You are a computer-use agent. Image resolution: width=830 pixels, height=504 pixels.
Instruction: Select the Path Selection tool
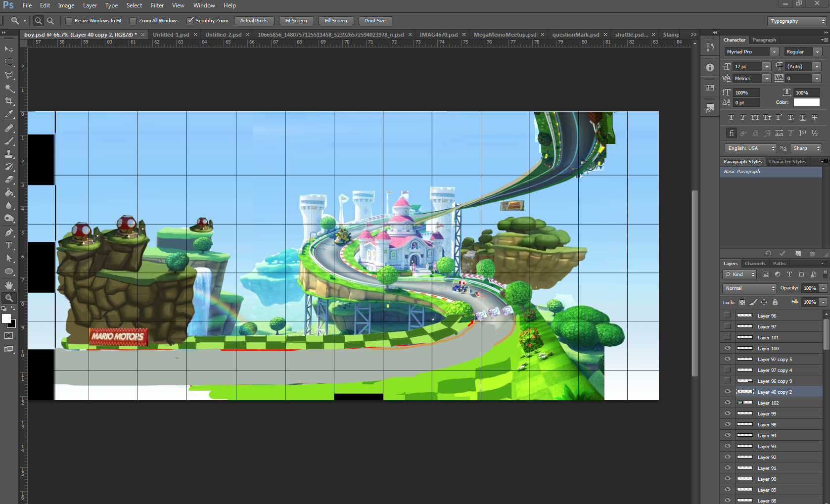click(9, 258)
